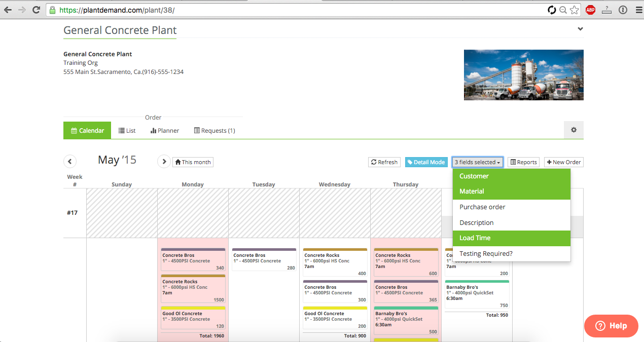The height and width of the screenshot is (342, 644).
Task: Click the concrete plant photo thumbnail
Action: (x=523, y=75)
